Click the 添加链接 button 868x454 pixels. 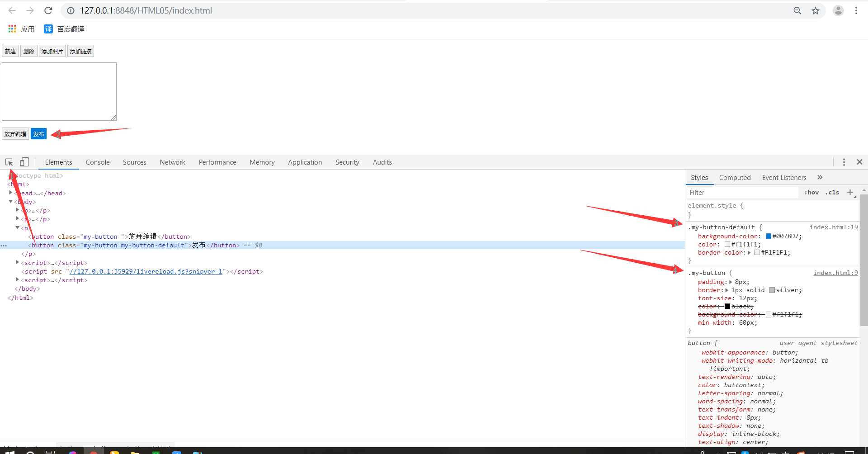click(81, 51)
